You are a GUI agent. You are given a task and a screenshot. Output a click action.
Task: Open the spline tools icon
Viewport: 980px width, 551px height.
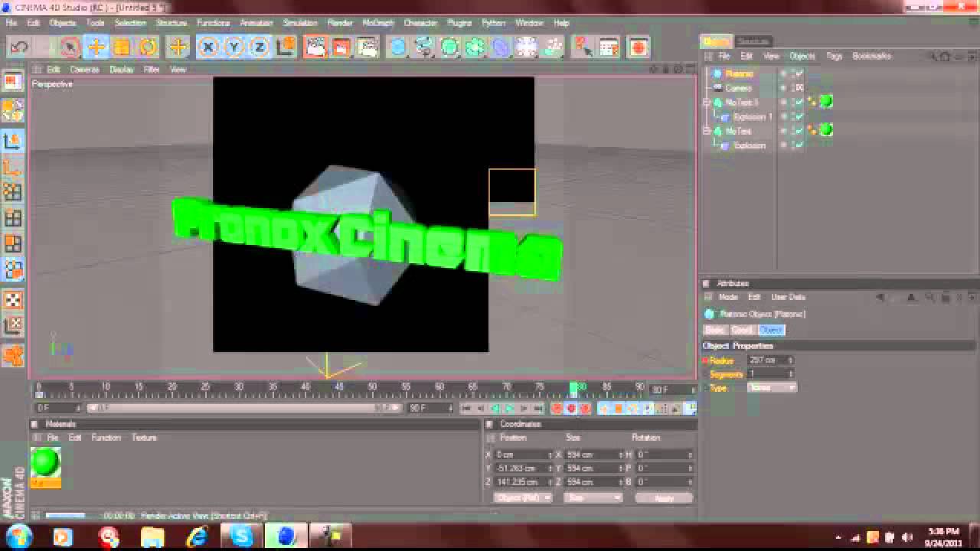click(423, 47)
